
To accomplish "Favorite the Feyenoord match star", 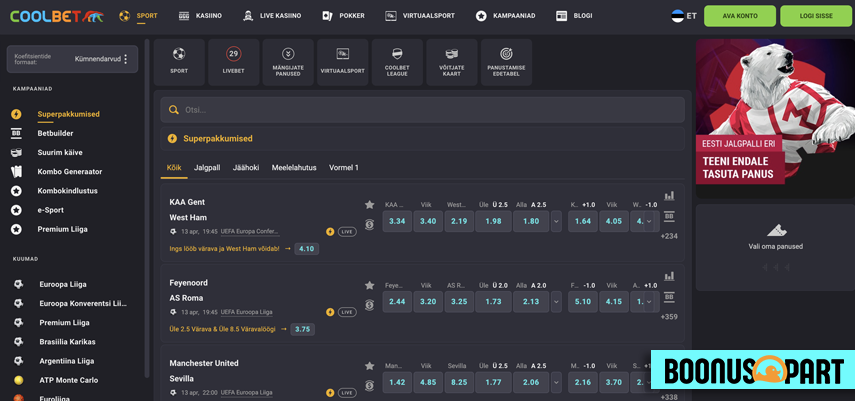I will coord(370,285).
